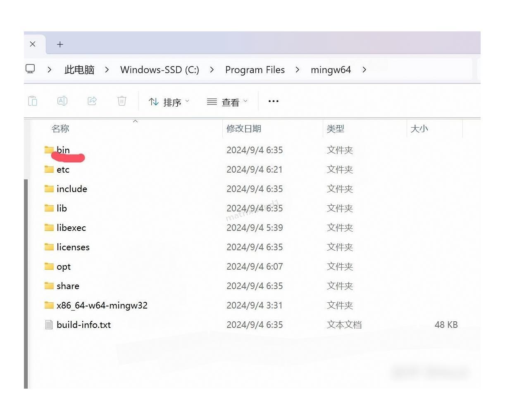Click the bin folder icon
This screenshot has width=505, height=420.
click(x=48, y=150)
